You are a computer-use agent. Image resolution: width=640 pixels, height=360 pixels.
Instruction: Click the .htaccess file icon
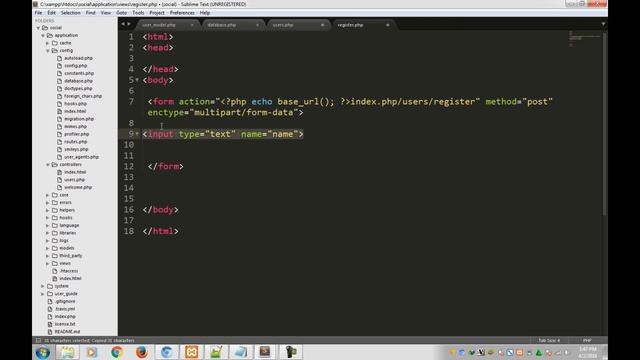point(55,271)
